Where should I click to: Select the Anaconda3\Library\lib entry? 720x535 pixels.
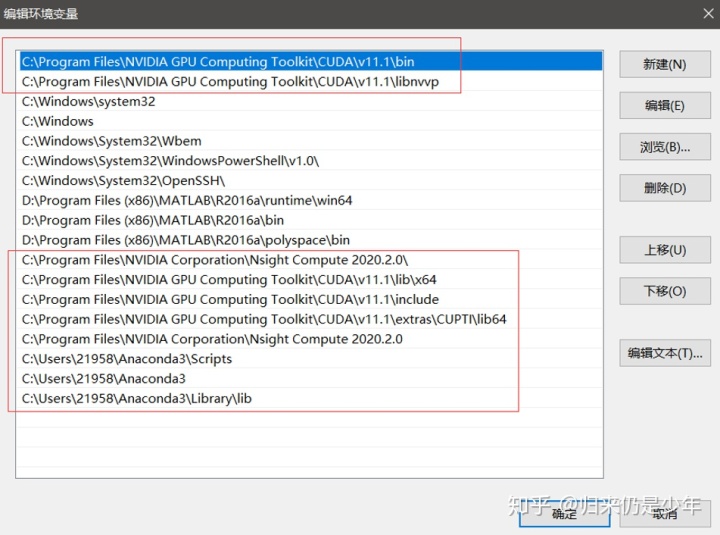click(311, 398)
